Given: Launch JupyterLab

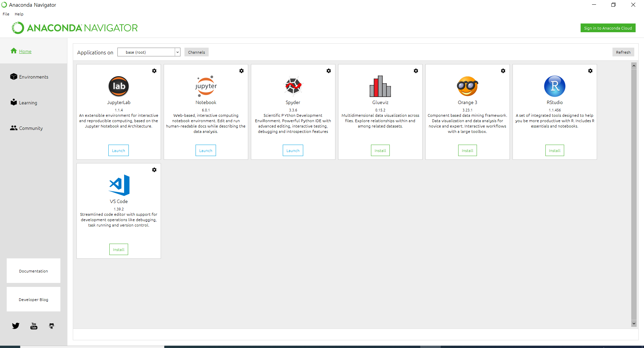Looking at the screenshot, I should (x=118, y=151).
